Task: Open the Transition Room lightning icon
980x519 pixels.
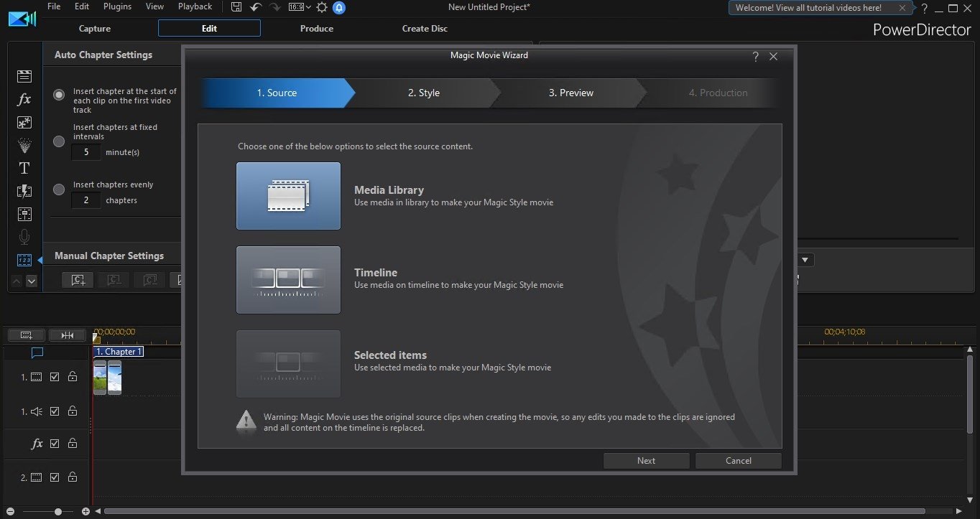Action: [24, 192]
